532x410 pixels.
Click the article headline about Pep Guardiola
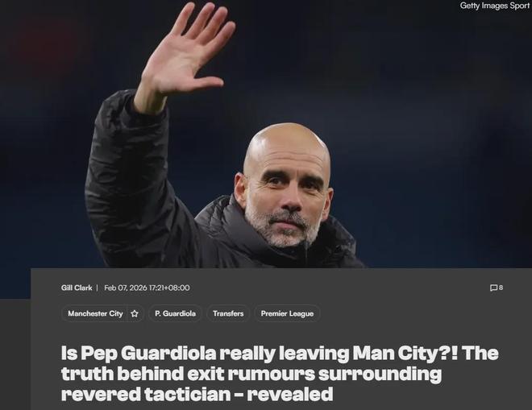click(280, 373)
